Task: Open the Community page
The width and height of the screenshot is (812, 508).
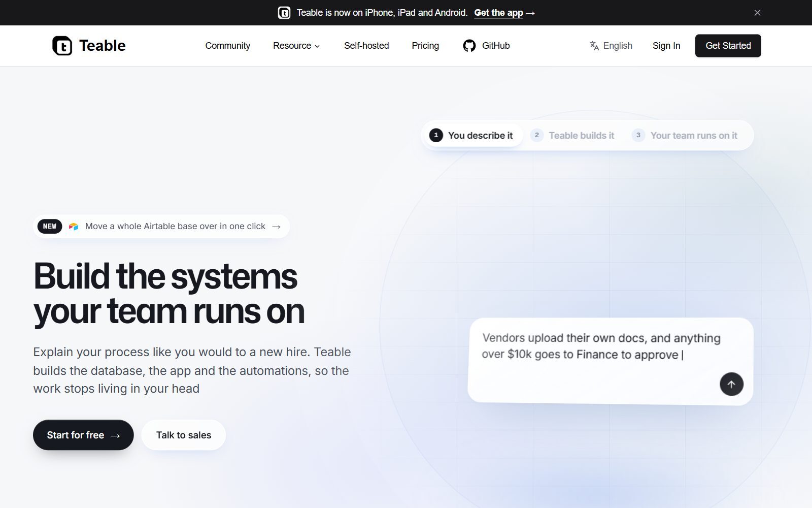Action: point(228,46)
